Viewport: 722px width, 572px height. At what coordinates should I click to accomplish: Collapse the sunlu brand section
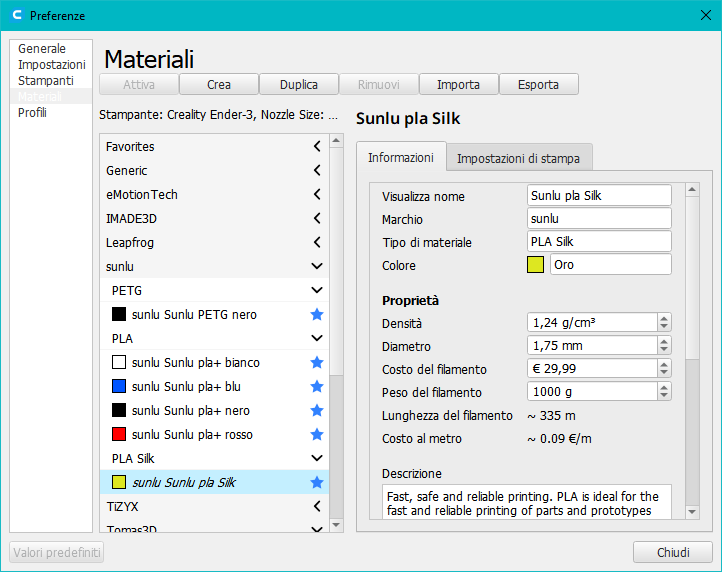[317, 266]
